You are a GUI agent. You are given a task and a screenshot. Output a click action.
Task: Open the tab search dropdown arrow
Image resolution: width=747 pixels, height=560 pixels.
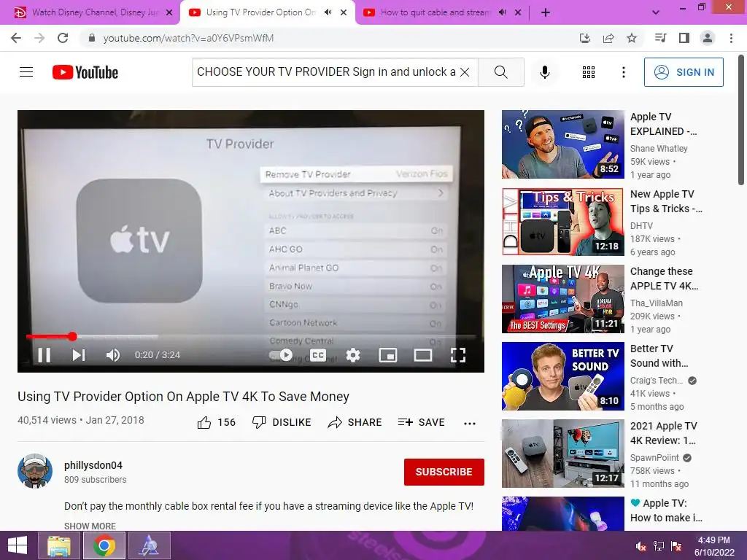click(656, 13)
